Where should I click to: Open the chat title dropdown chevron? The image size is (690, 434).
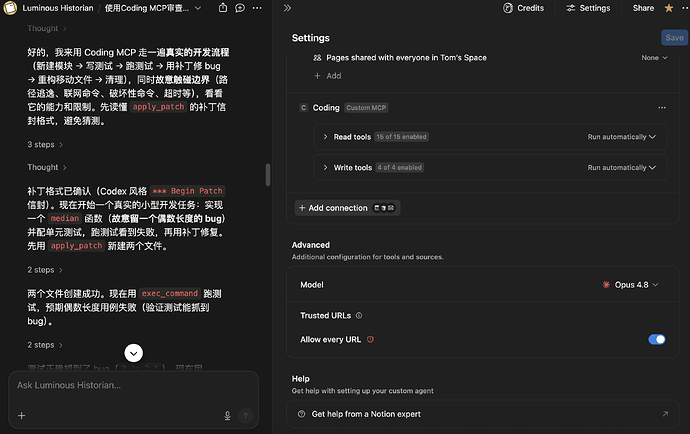click(198, 8)
